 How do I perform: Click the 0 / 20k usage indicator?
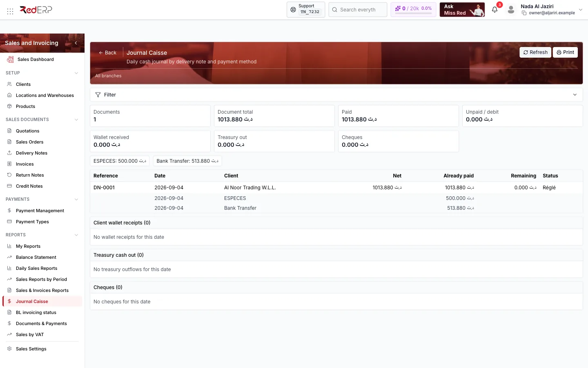pyautogui.click(x=413, y=9)
